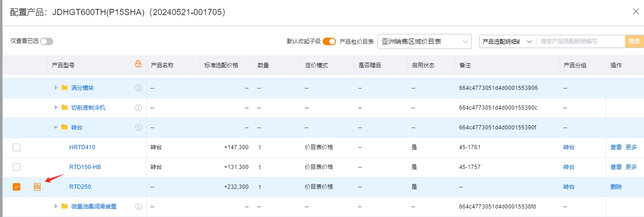644x217 pixels.
Task: Expand the 涡分模块 tree node
Action: pos(56,88)
